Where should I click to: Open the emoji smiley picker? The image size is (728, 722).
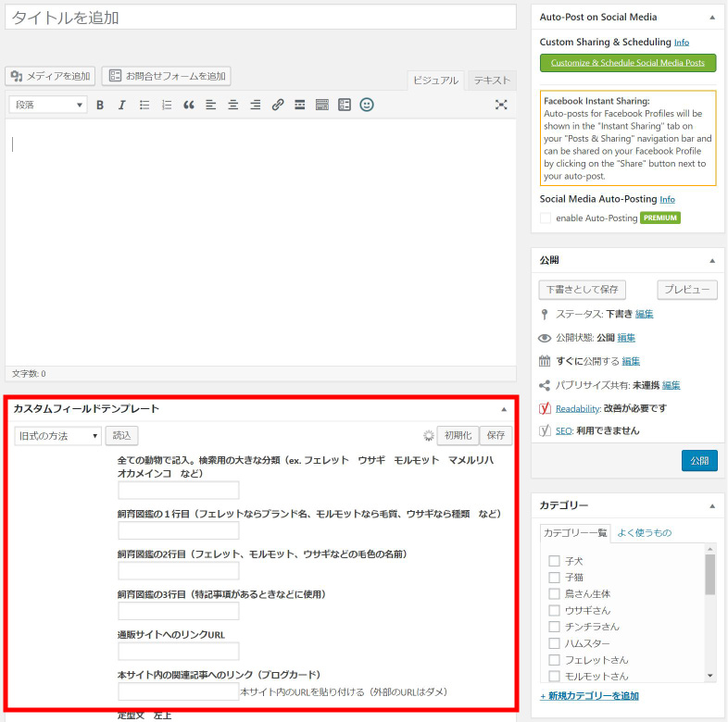coord(367,105)
